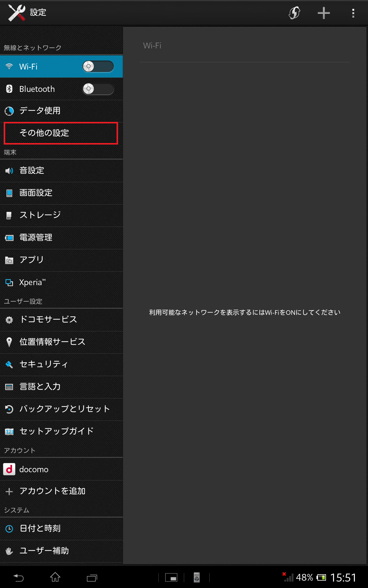Screen dimensions: 368x588
Task: Tap the バックアップとリセット icon
Action: pos(9,409)
